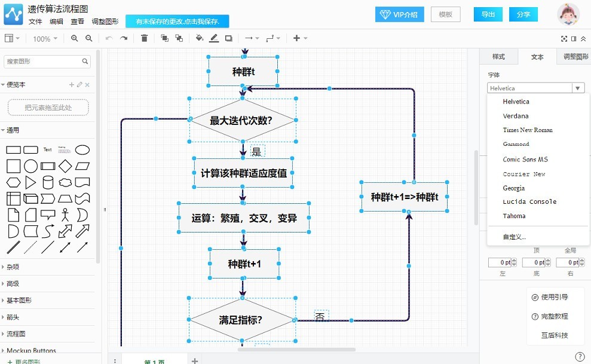Click the 导出 export button

pyautogui.click(x=488, y=14)
